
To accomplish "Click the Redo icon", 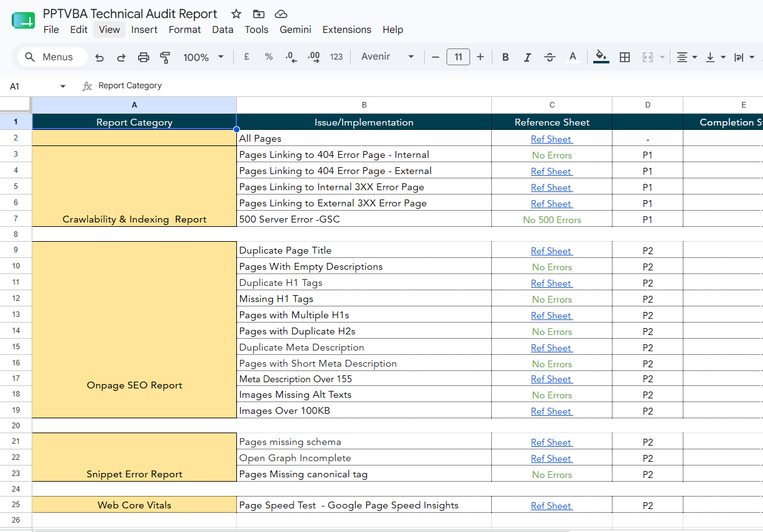I will tap(121, 57).
